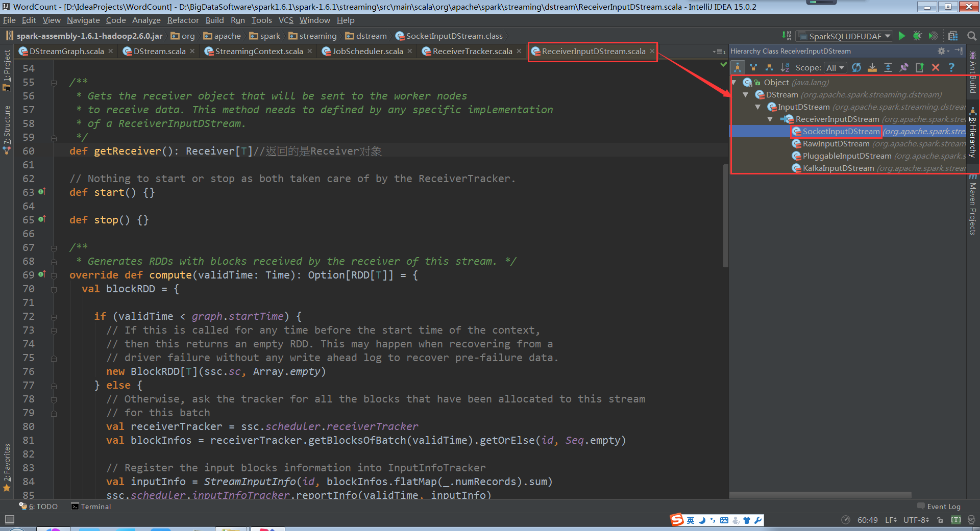Select KafkaInputDStream in hierarchy tree
980x531 pixels.
pos(838,168)
